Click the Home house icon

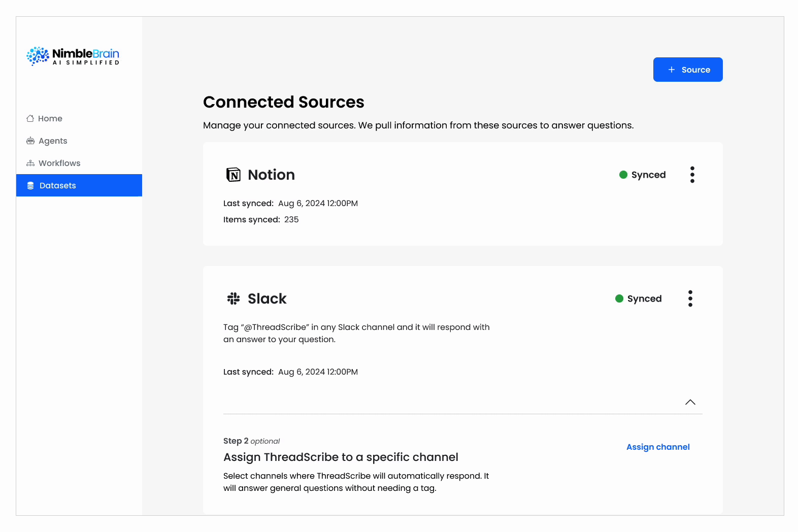(30, 118)
